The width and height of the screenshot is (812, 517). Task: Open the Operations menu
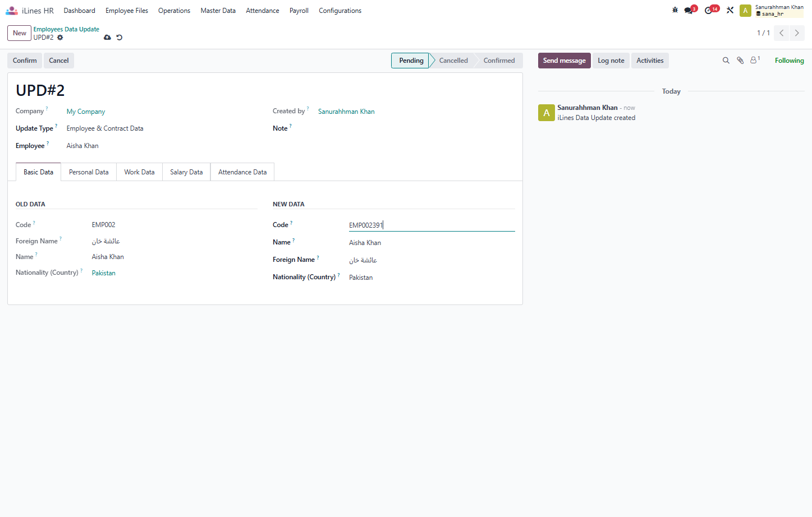tap(174, 11)
